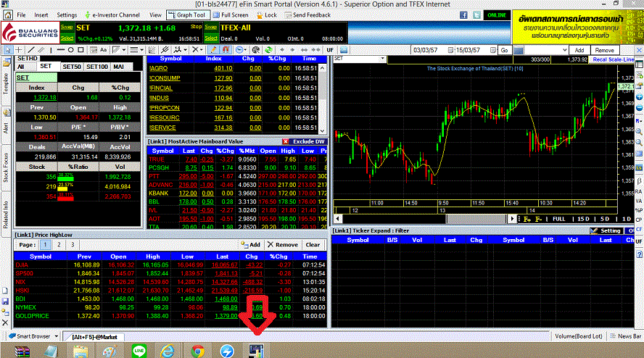644x358 pixels.
Task: Open Google Chrome from the taskbar
Action: click(x=197, y=351)
